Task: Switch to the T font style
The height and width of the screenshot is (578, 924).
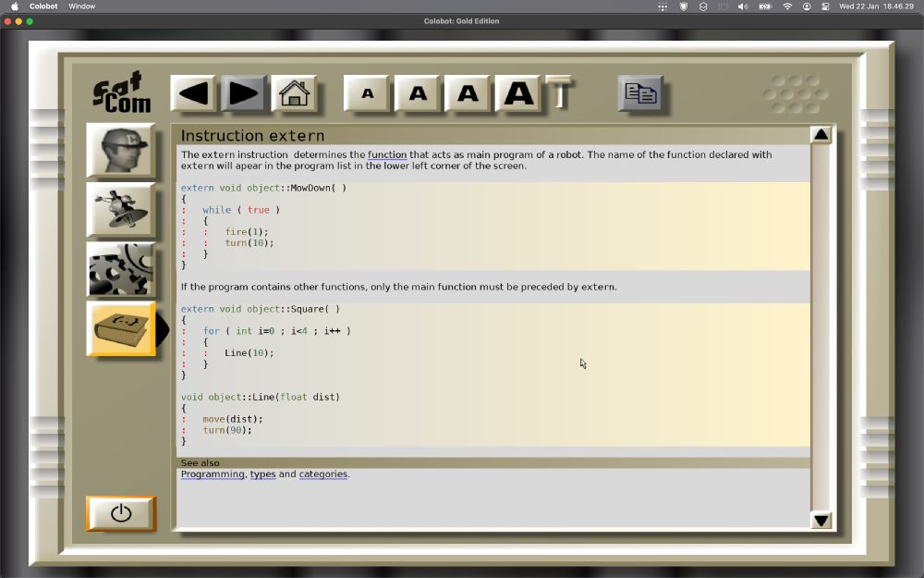Action: pyautogui.click(x=560, y=92)
